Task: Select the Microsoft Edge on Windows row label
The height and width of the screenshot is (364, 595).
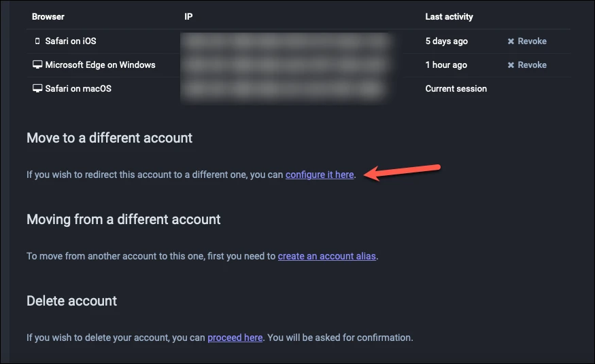Action: coord(100,65)
